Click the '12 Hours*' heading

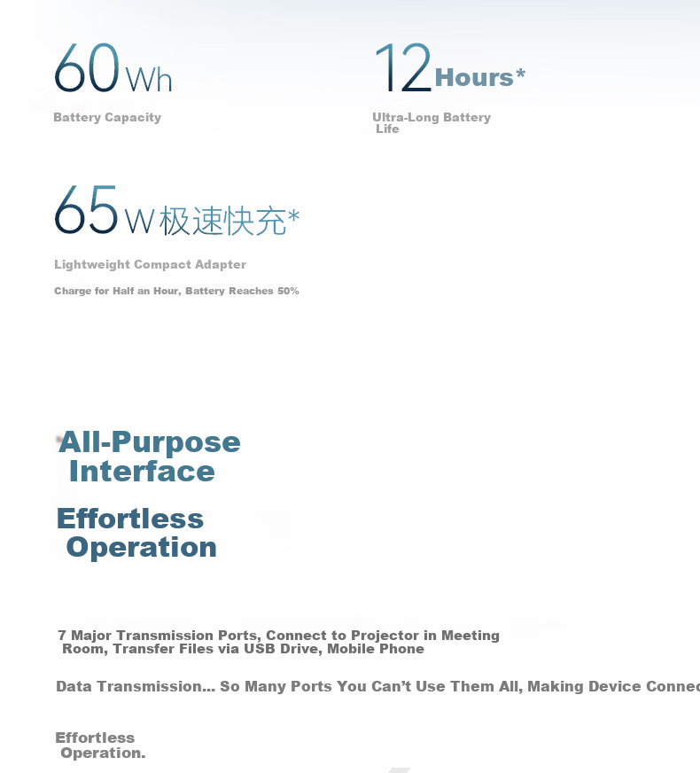(x=450, y=68)
